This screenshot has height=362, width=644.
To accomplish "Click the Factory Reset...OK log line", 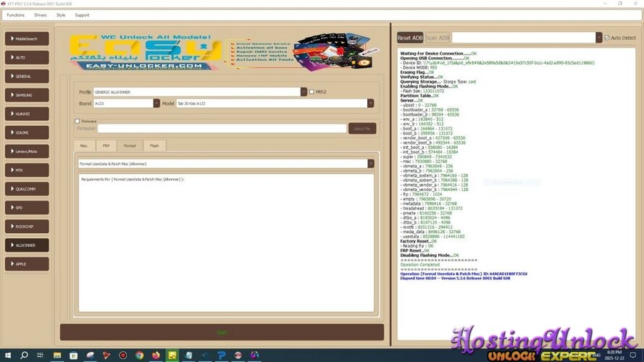I will coord(419,241).
